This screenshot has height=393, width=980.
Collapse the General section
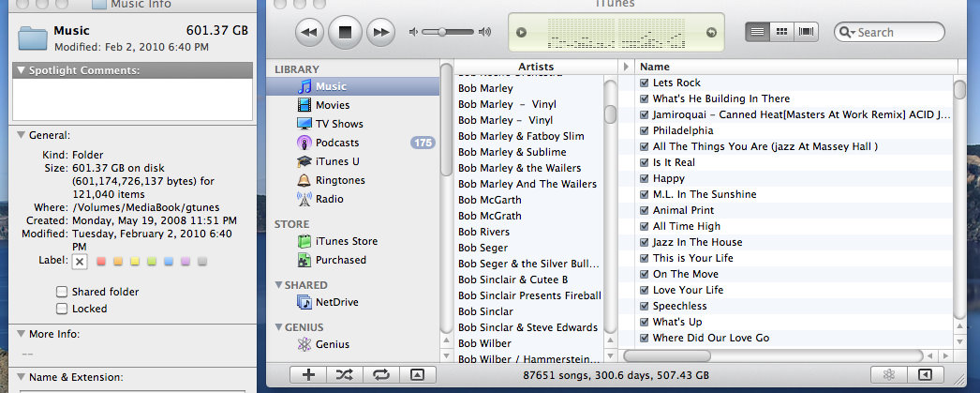(x=22, y=134)
